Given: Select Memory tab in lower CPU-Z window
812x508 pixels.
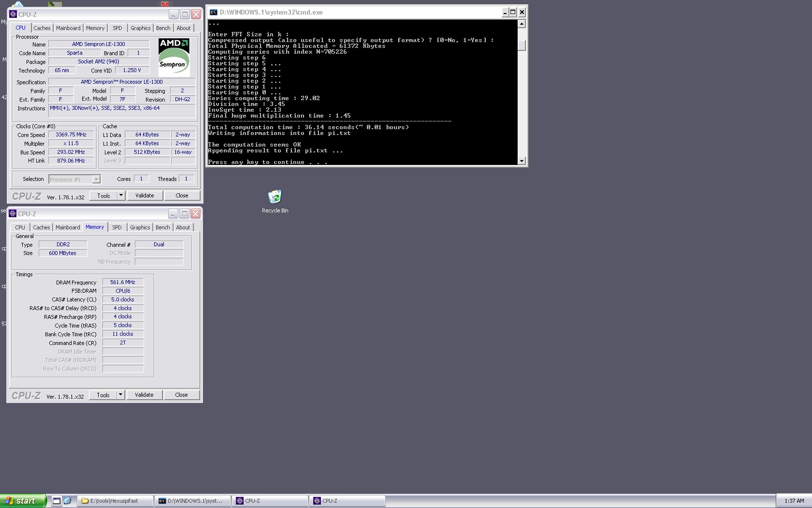Looking at the screenshot, I should coord(95,227).
